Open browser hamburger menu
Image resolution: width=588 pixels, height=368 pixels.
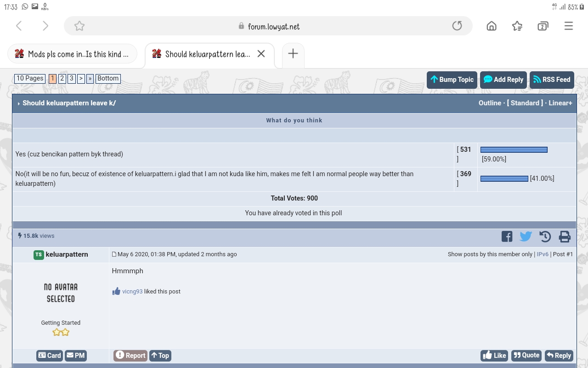(569, 26)
